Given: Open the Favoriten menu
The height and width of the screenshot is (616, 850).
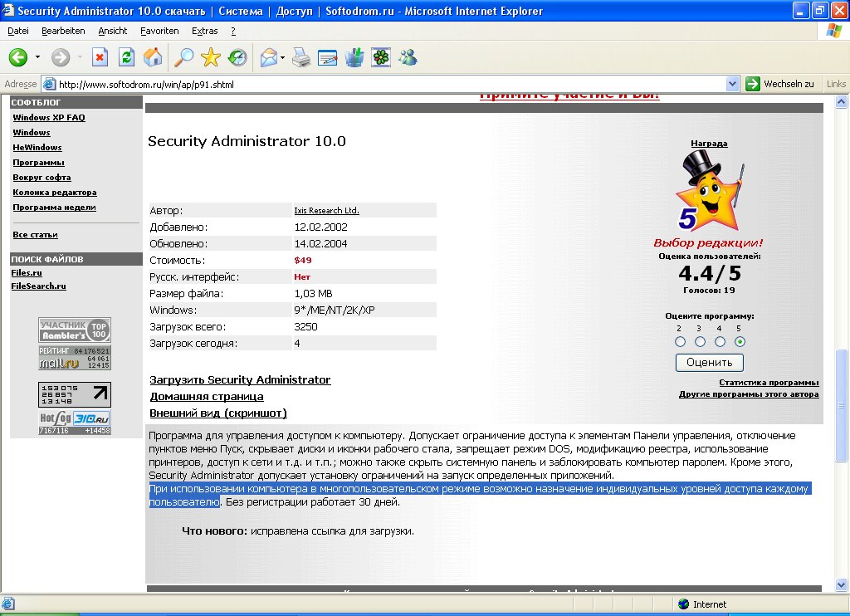Looking at the screenshot, I should point(159,31).
